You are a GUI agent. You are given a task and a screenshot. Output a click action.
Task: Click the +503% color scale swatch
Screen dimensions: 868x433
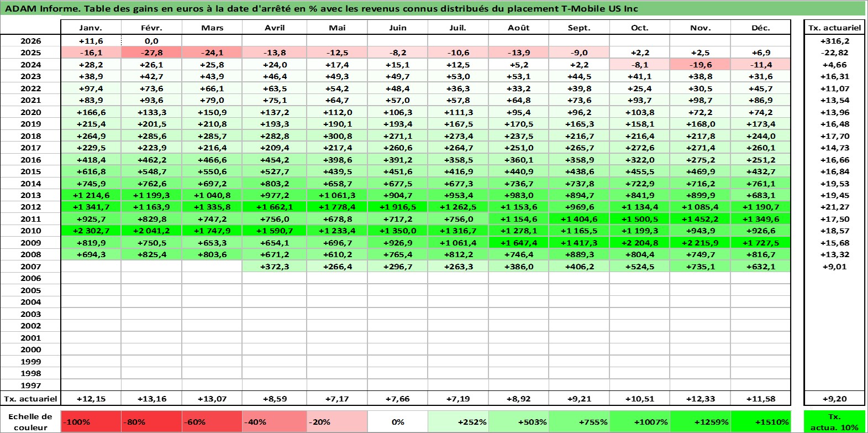point(519,421)
